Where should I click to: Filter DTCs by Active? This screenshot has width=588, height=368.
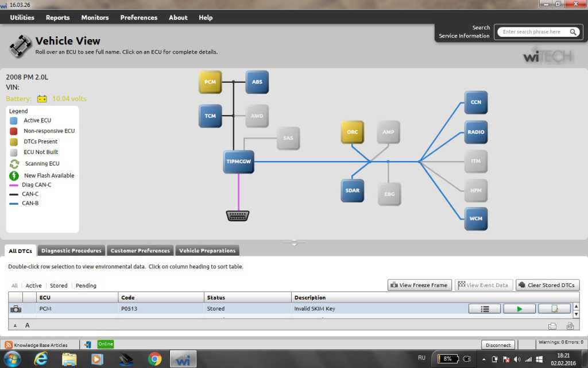(x=33, y=286)
